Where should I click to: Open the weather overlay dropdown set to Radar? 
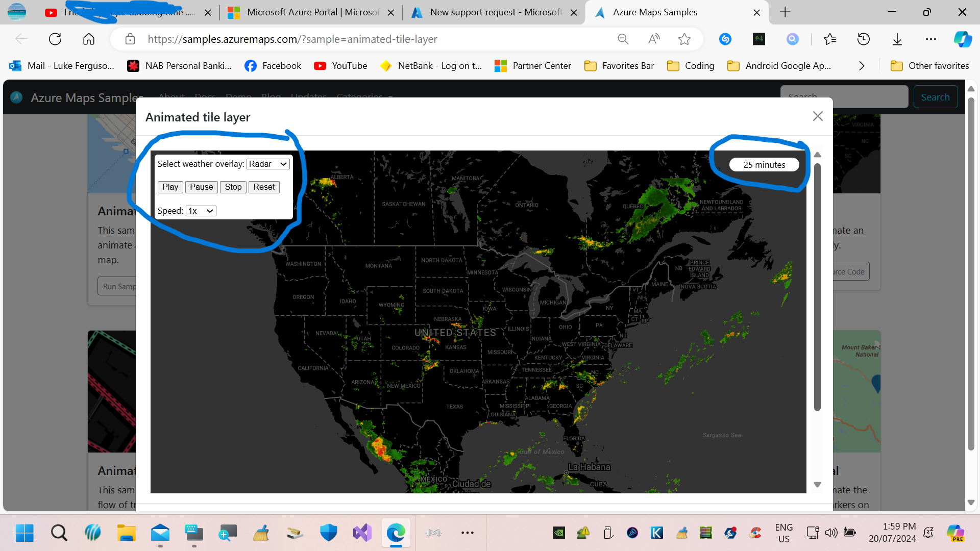[267, 164]
